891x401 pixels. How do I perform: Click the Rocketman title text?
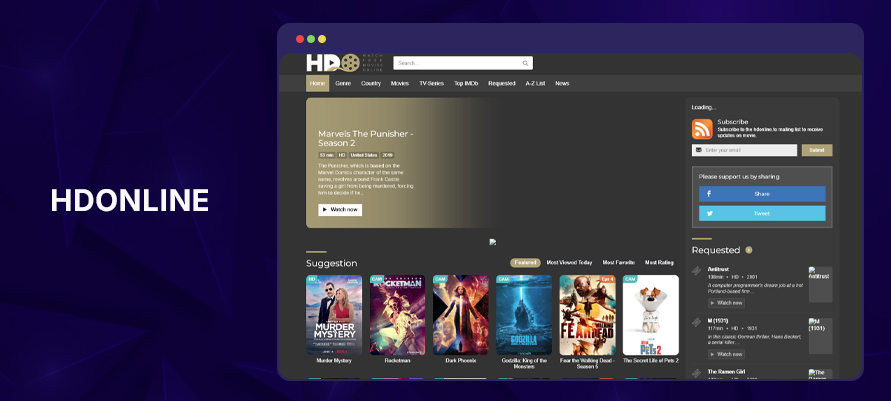397,361
